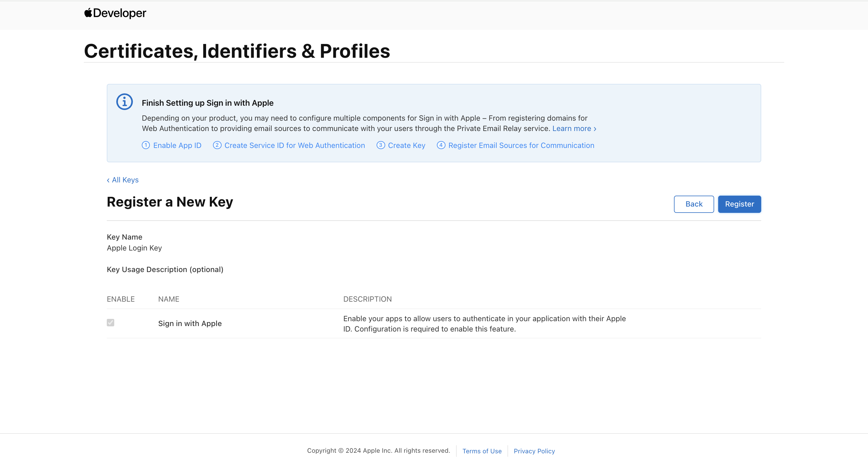The image size is (868, 474).
Task: Click the circled number 3 step icon
Action: 380,145
